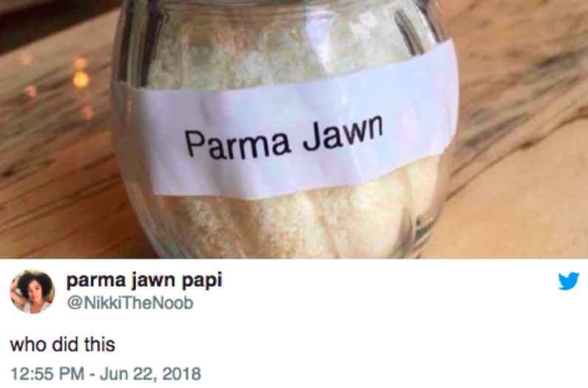This screenshot has height=388, width=588.
Task: Click the 12:55 PM time link
Action: (x=47, y=374)
